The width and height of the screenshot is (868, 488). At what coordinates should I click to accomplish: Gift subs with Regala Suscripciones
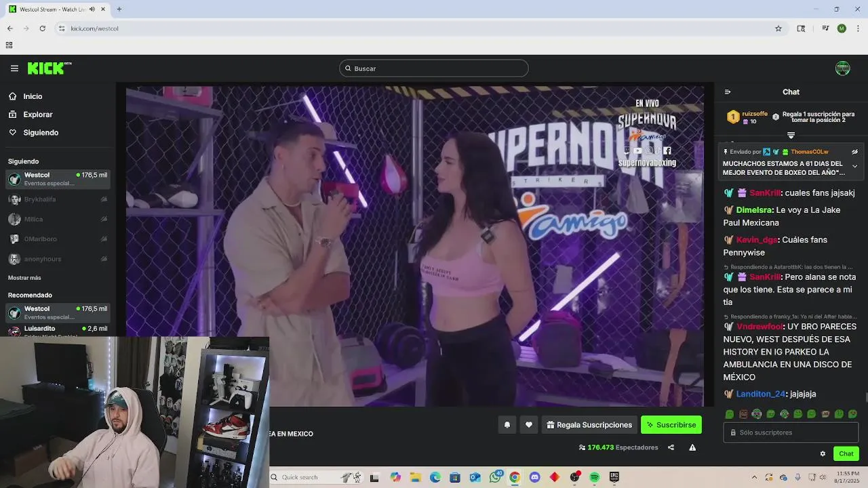pyautogui.click(x=589, y=425)
